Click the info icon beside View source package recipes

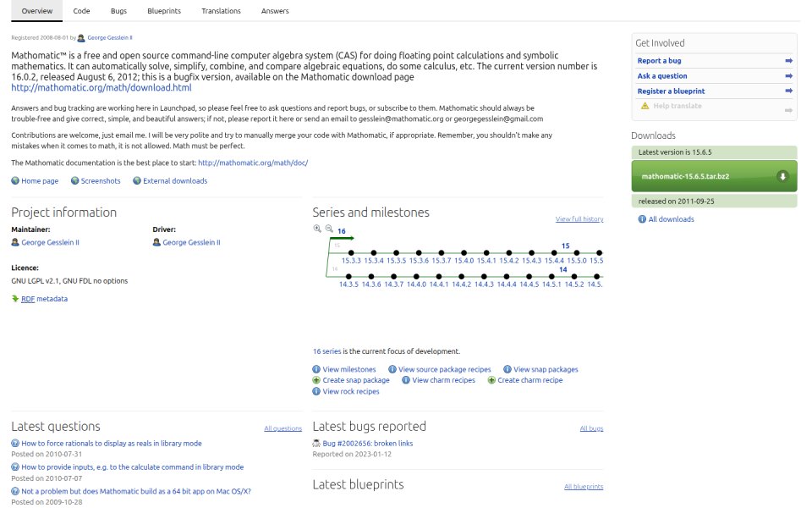tap(392, 370)
